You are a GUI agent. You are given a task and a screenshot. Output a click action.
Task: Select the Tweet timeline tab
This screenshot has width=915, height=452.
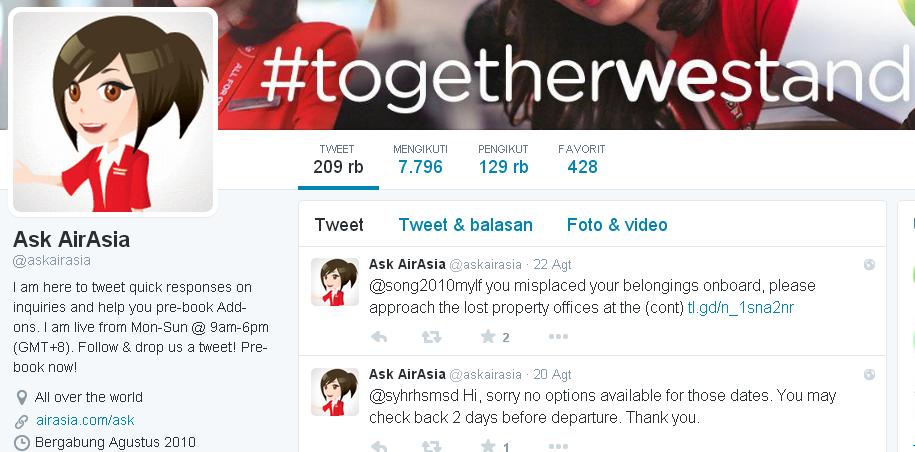[x=339, y=225]
